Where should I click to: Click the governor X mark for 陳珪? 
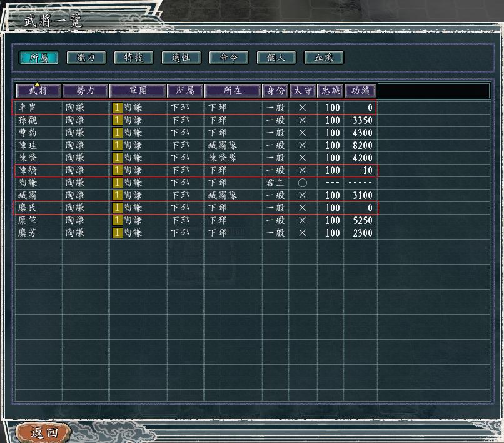pyautogui.click(x=303, y=145)
